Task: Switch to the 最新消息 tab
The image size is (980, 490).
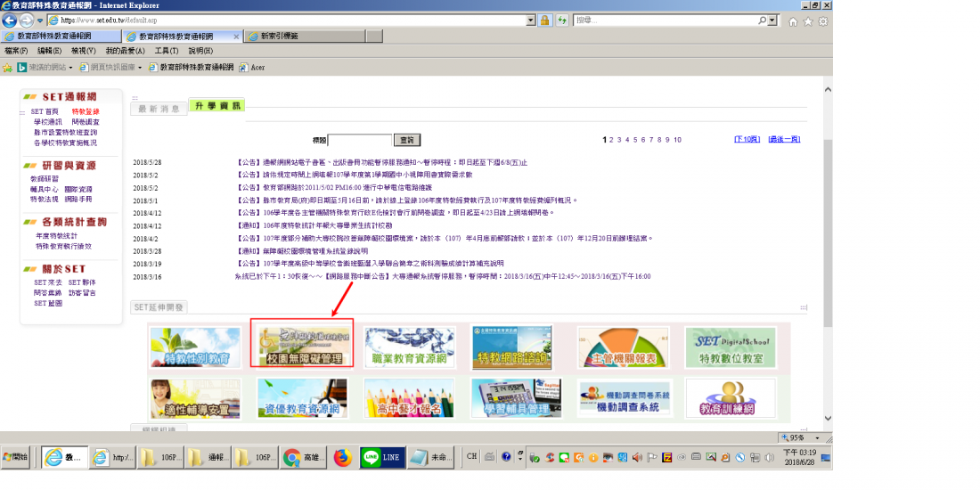Action: 159,109
